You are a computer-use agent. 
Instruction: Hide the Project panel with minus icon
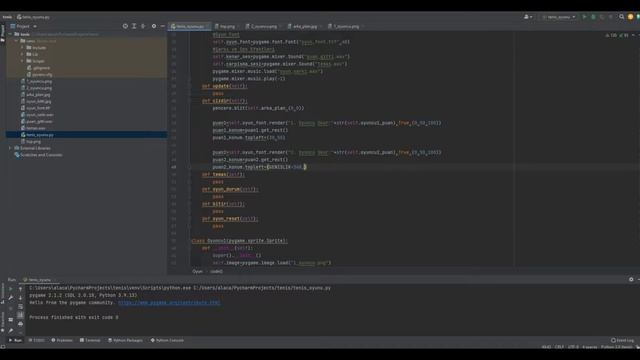pyautogui.click(x=162, y=26)
